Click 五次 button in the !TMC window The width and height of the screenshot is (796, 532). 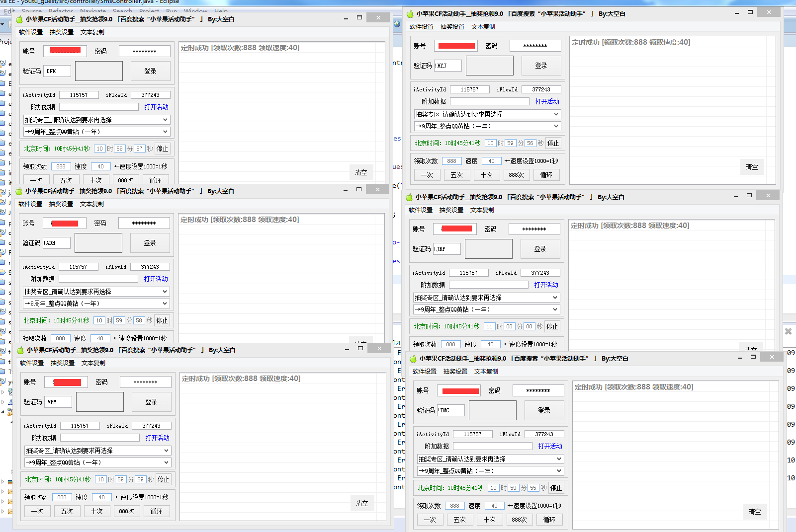pyautogui.click(x=460, y=520)
